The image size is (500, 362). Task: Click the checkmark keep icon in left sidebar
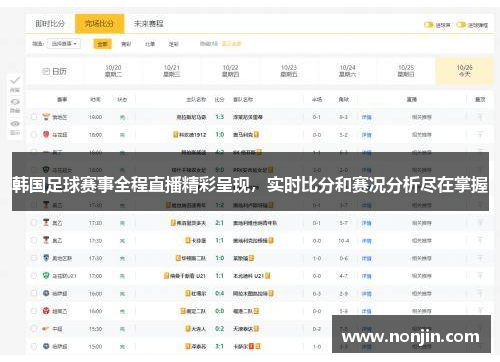[15, 80]
